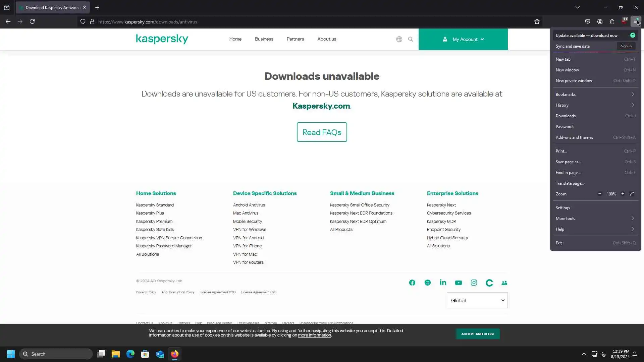Open the extensions puzzle icon

click(612, 22)
